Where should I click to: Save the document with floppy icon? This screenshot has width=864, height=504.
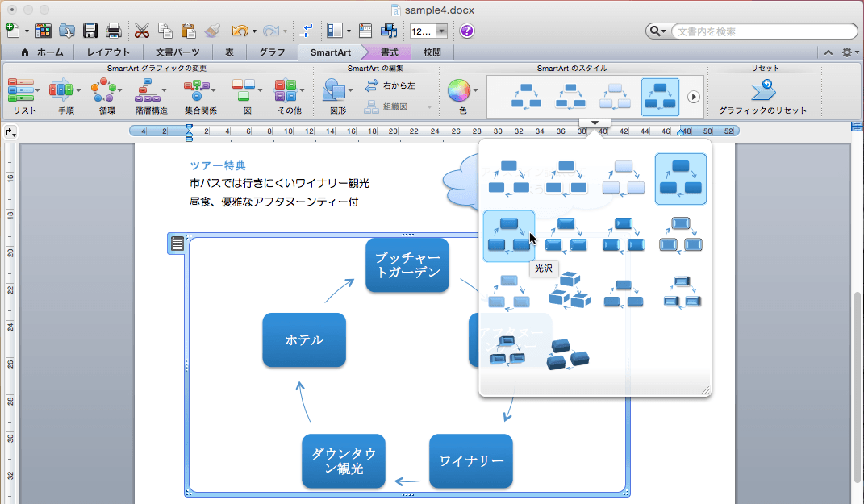click(90, 31)
